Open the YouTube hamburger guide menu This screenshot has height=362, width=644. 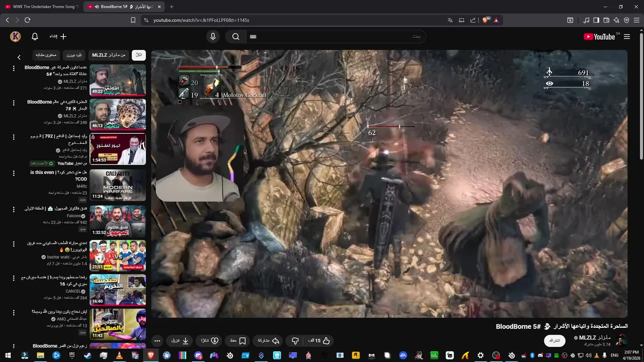coord(627,37)
